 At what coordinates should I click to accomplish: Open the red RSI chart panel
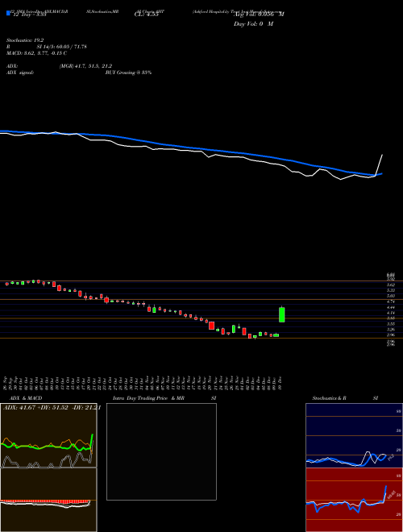point(354,500)
